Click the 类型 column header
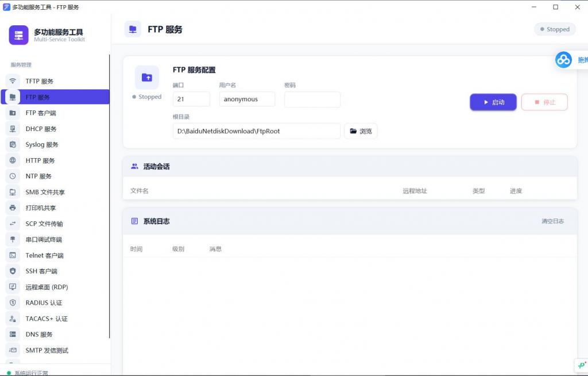 [478, 191]
